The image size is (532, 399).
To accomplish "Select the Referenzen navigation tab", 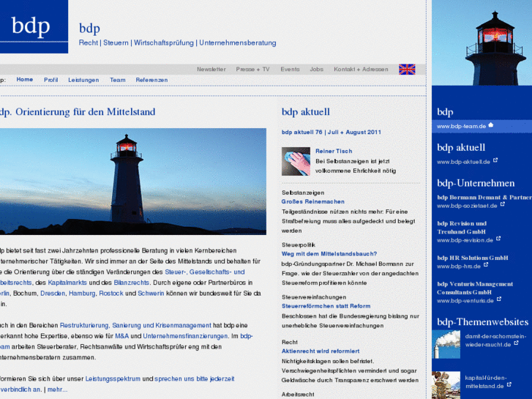I will tap(151, 80).
